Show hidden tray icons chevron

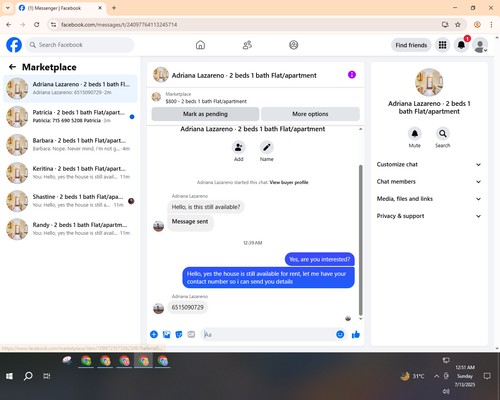[x=436, y=376]
